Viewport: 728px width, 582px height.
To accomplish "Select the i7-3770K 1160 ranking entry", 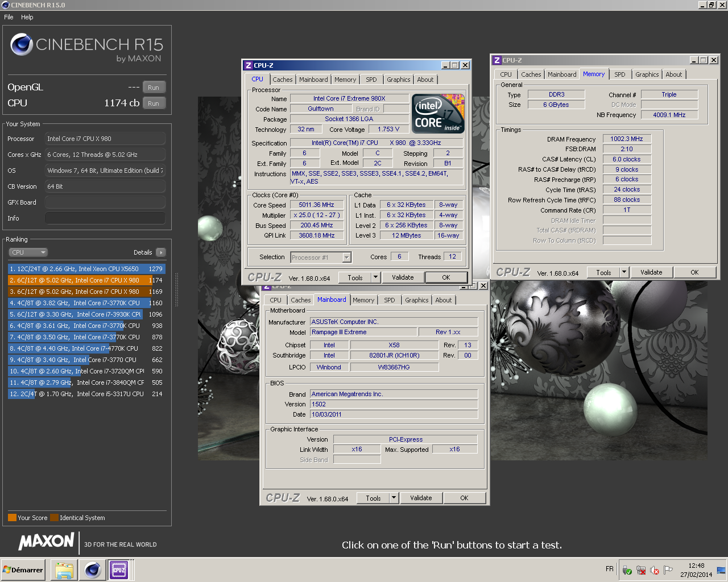I will point(86,303).
